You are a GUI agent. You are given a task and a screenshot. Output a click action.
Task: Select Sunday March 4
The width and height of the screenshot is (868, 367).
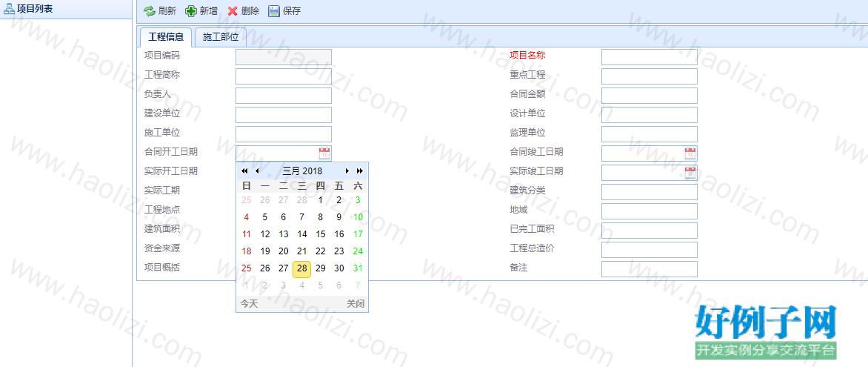point(247,217)
